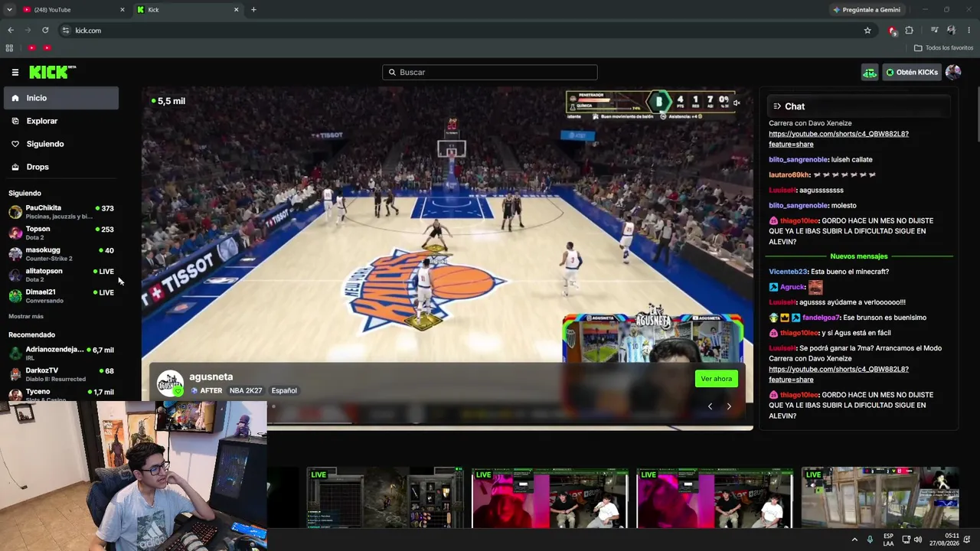Open a new browser tab
This screenshot has width=980, height=551.
[x=253, y=10]
